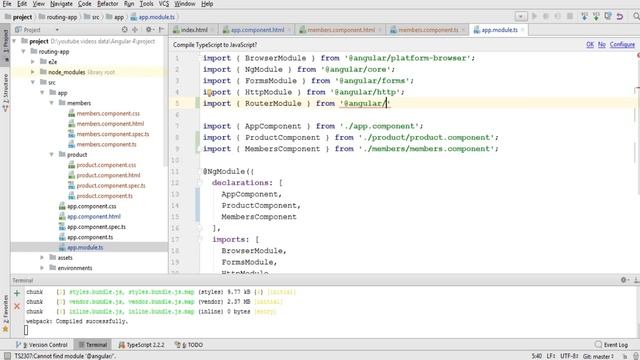
Task: Toggle the Terminal tool window button
Action: 93,345
